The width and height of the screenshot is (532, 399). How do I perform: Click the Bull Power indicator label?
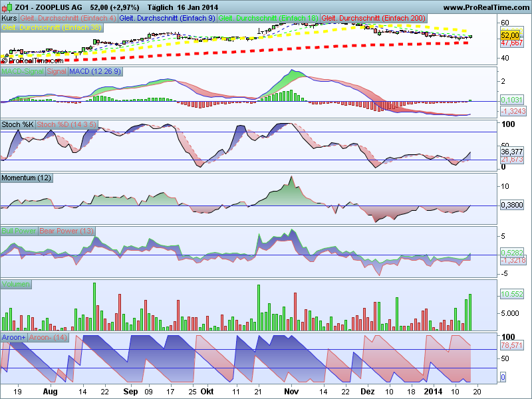click(19, 231)
